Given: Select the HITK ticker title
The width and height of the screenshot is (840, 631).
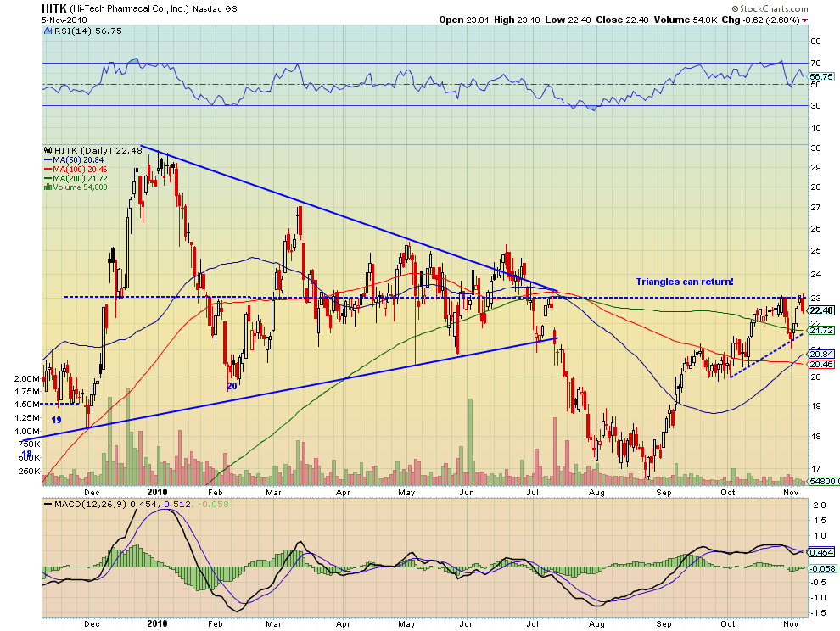Looking at the screenshot, I should pos(54,8).
